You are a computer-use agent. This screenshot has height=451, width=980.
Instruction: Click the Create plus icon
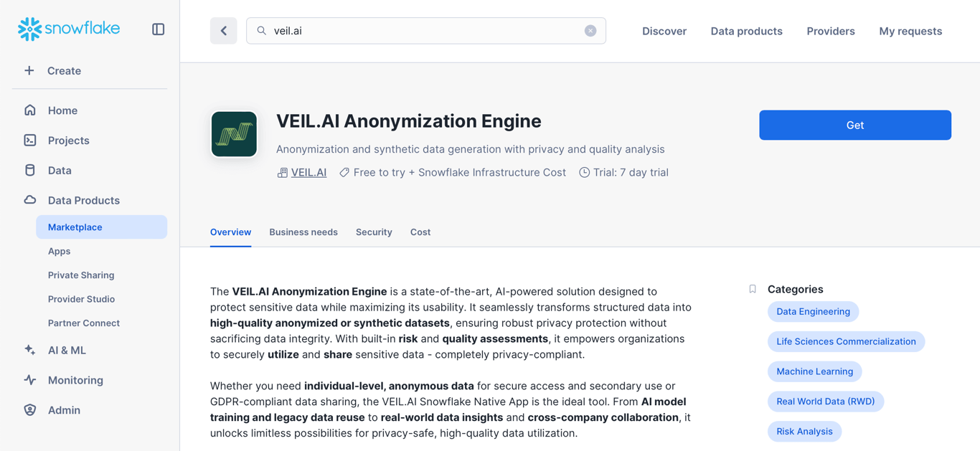pos(29,71)
